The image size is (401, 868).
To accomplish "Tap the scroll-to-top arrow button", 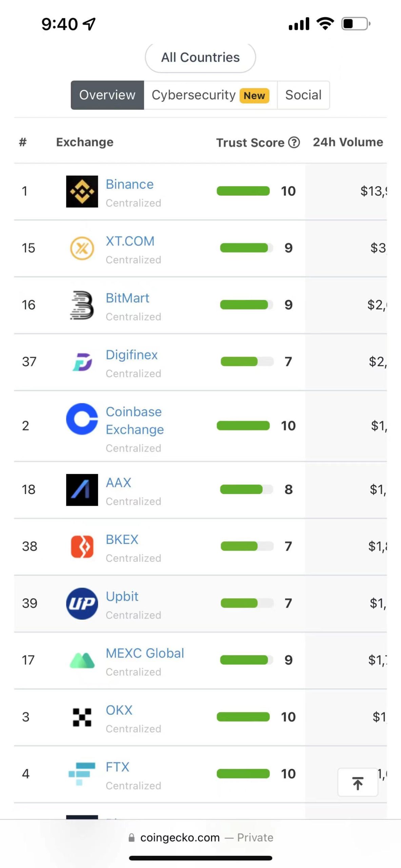I will click(x=358, y=783).
